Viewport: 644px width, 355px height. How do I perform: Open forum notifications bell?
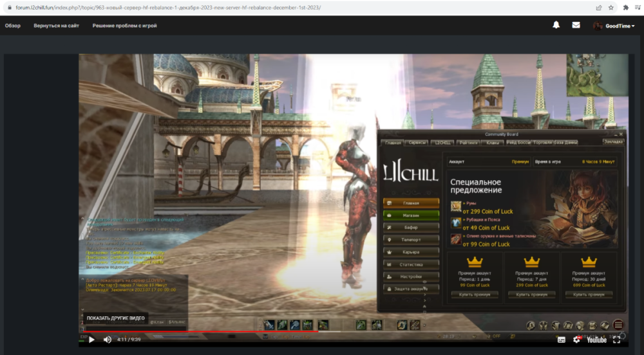pyautogui.click(x=556, y=26)
